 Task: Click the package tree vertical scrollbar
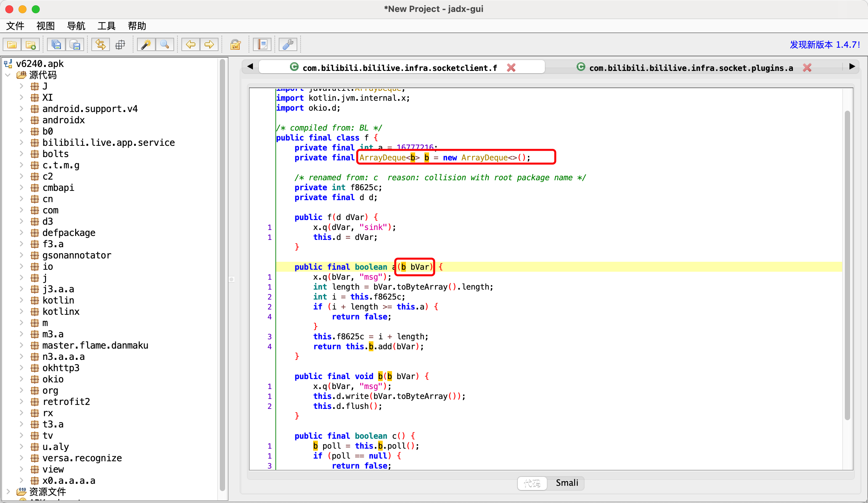pos(222,275)
